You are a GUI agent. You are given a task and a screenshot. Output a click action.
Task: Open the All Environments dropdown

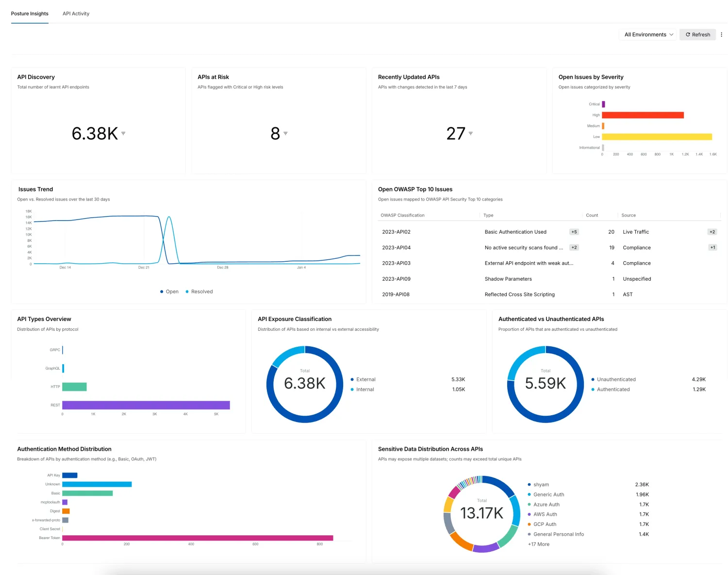(648, 34)
